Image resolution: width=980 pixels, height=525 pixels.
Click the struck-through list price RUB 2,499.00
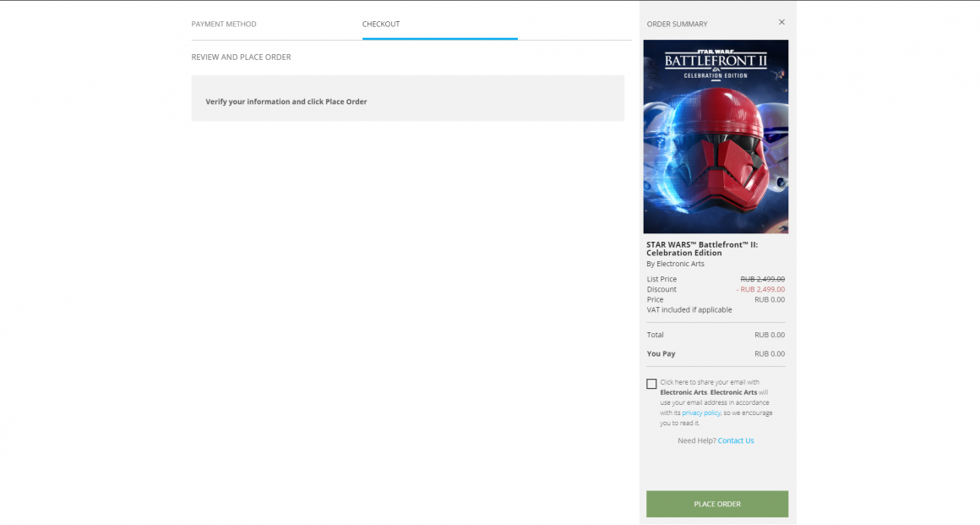(762, 279)
